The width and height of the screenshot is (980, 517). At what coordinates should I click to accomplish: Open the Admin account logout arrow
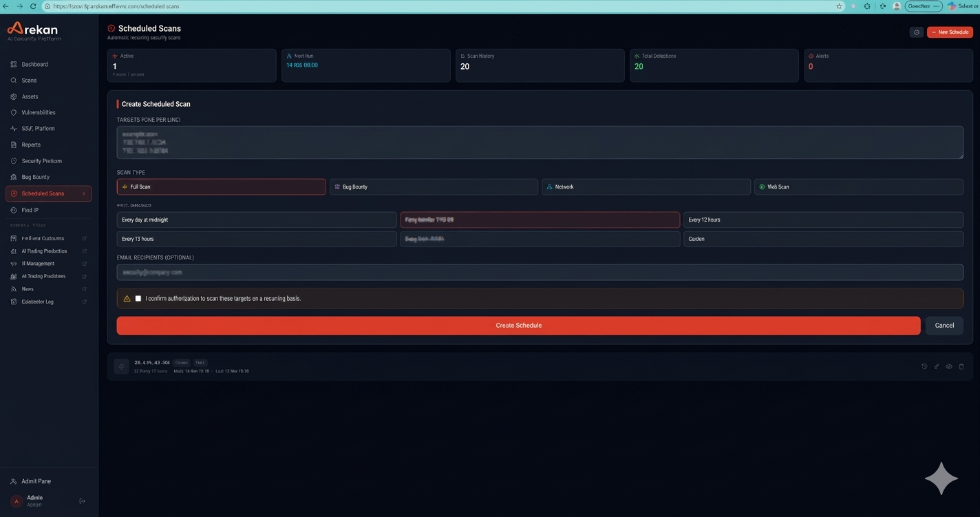[x=82, y=500]
